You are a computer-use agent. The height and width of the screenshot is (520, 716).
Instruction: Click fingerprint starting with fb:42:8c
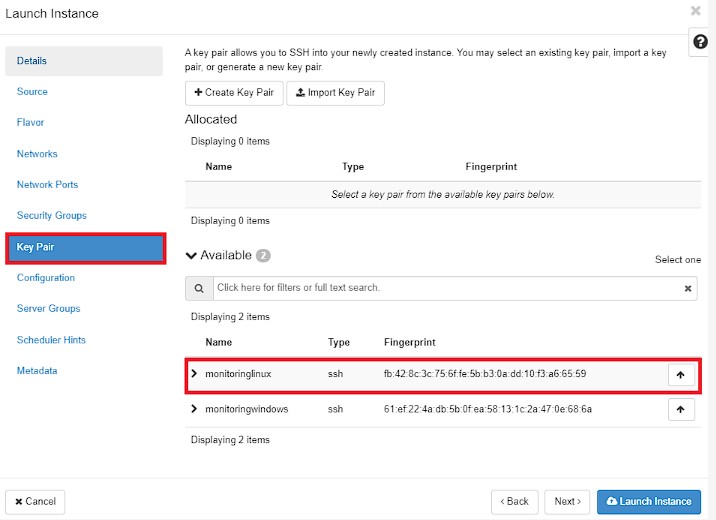click(x=485, y=374)
